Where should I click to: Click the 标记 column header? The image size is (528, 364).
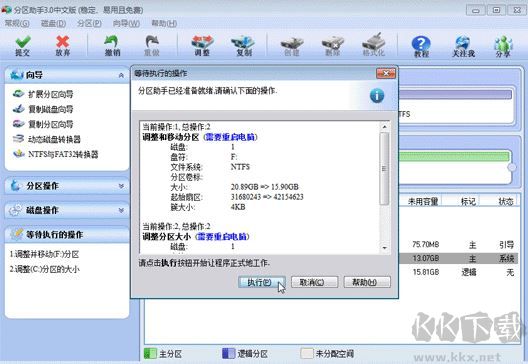(468, 201)
